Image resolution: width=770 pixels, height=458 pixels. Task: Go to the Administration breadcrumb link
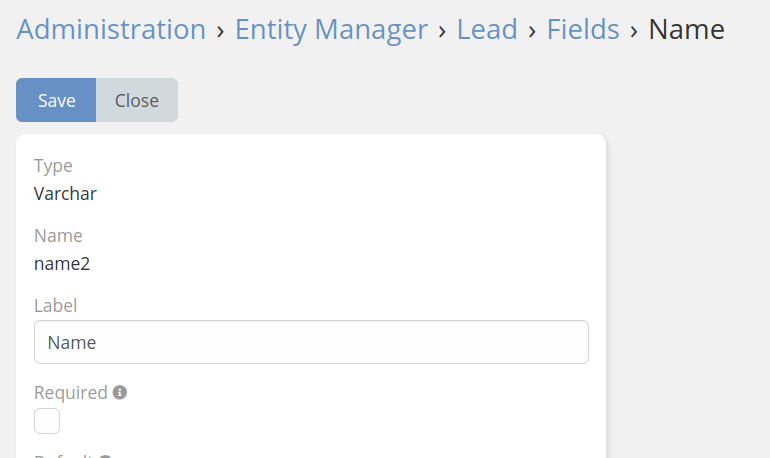[111, 29]
